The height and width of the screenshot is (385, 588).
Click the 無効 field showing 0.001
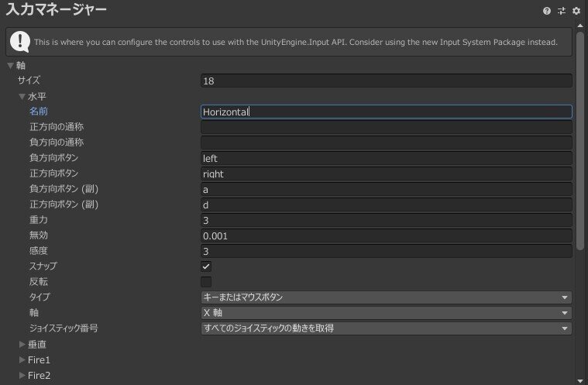[x=386, y=235]
